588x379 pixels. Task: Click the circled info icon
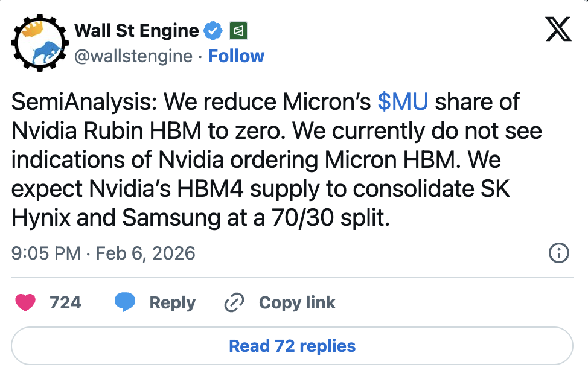[559, 253]
